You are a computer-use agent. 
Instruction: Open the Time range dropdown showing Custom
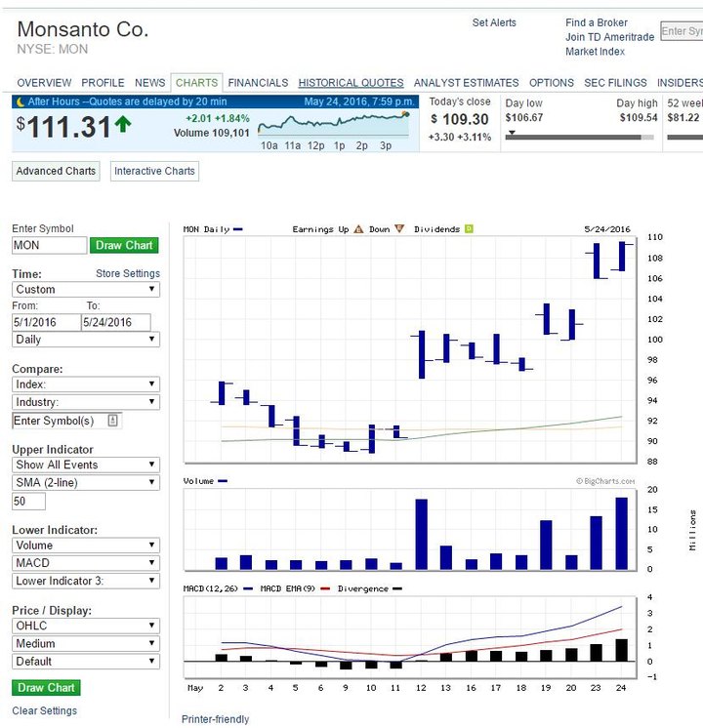tap(86, 289)
